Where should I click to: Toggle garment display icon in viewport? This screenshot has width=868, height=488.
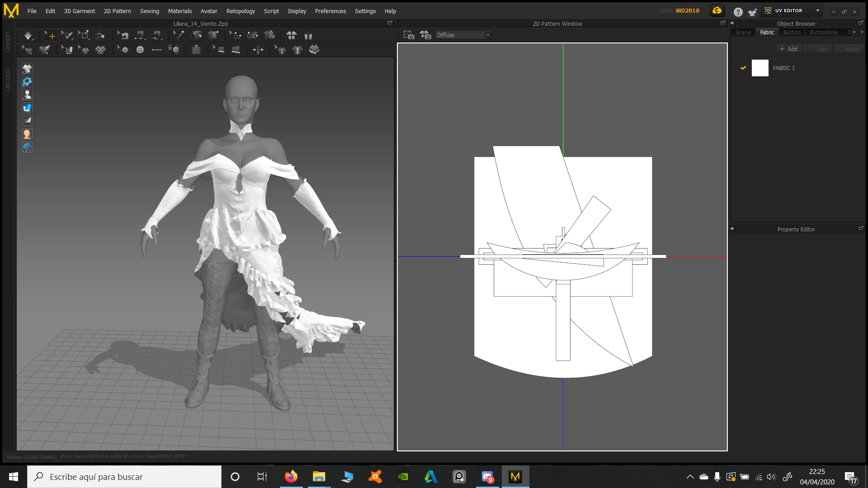pos(27,69)
